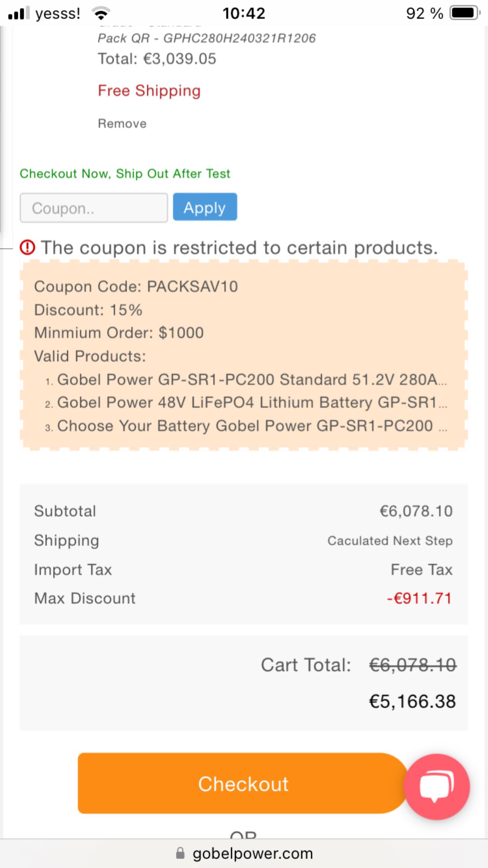Open the live chat bubble icon
This screenshot has height=868, width=488.
coord(437,786)
